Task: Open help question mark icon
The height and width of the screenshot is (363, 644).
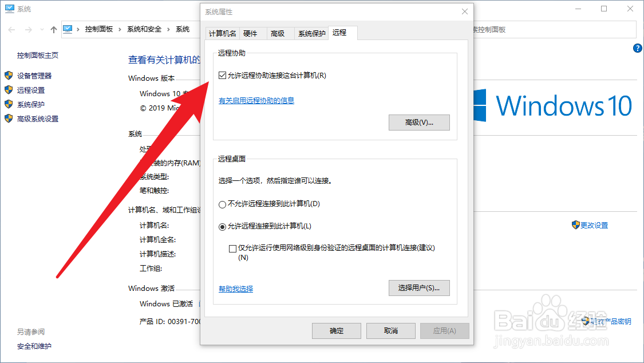Action: click(x=638, y=48)
